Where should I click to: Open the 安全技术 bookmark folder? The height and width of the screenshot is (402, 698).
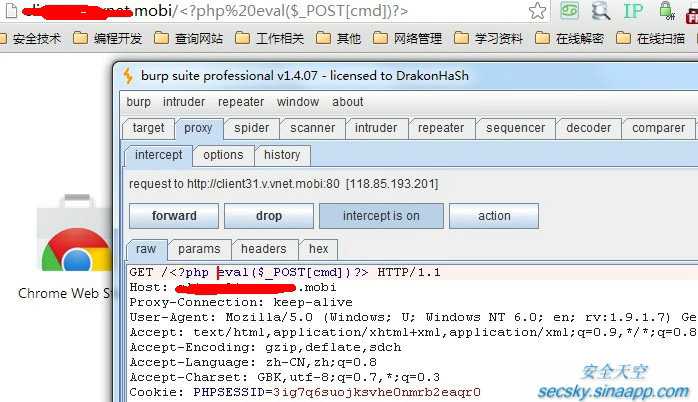(31, 39)
